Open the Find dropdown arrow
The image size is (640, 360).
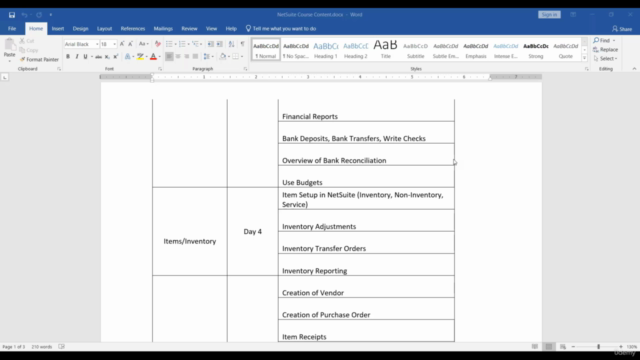point(614,40)
